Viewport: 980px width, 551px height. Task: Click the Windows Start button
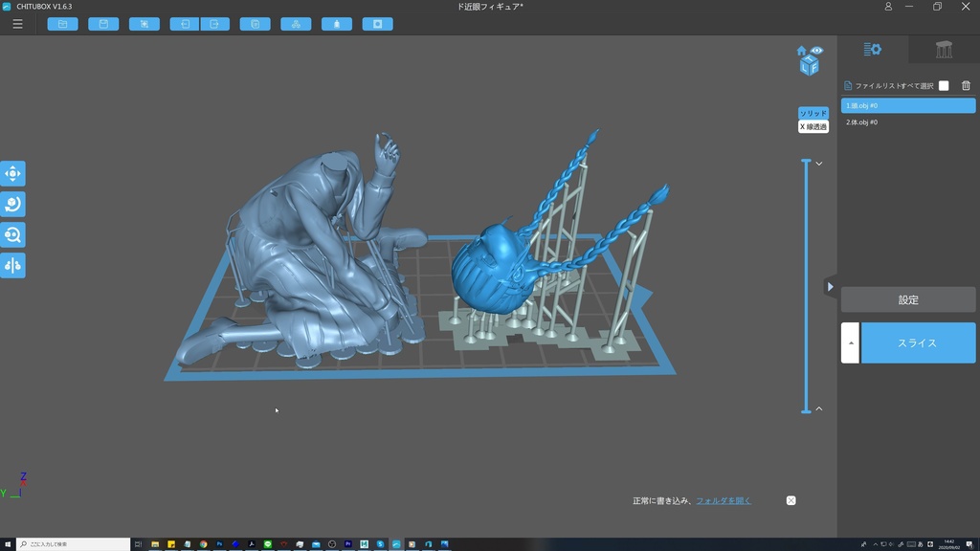click(x=7, y=544)
